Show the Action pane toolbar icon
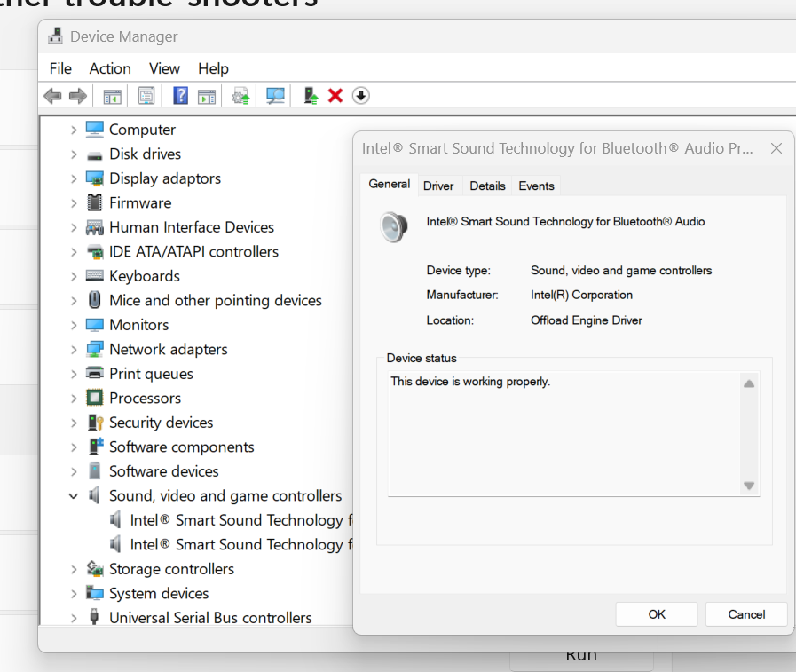796x672 pixels. 207,96
